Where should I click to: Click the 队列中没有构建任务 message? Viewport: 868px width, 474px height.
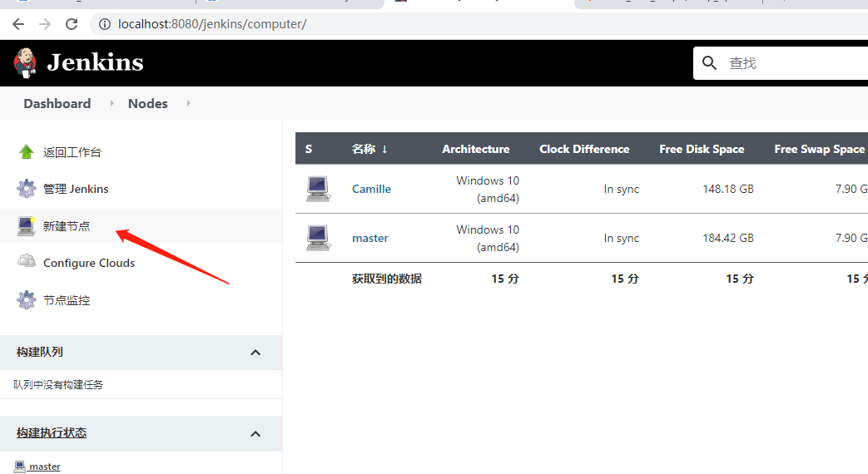pos(58,384)
